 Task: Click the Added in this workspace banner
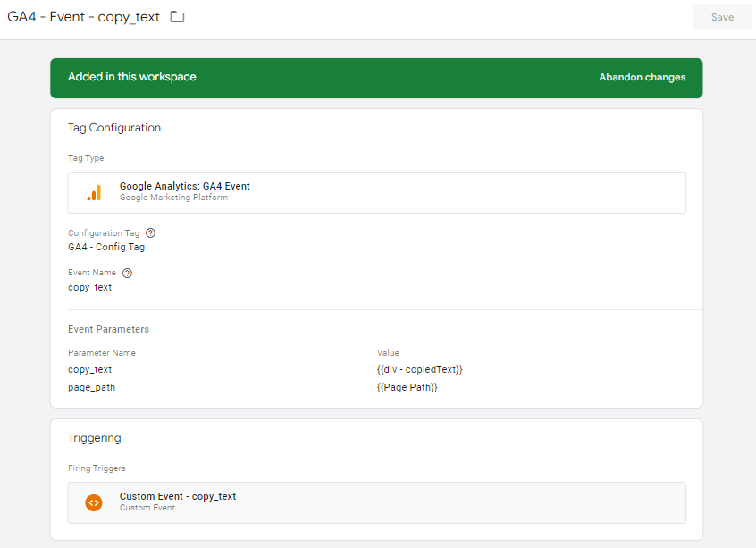pos(131,78)
